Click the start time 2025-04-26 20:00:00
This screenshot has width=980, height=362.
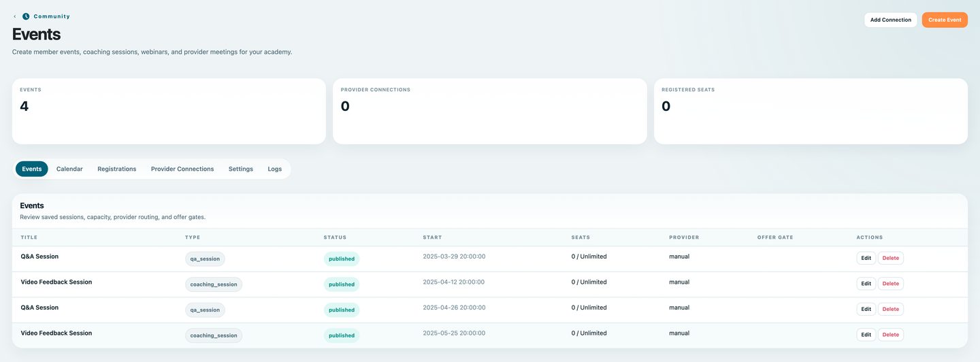[454, 308]
